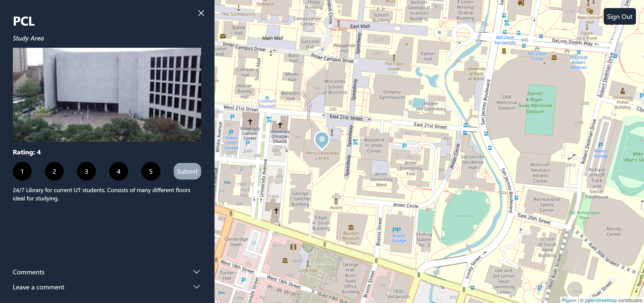Select rating 1 circle
This screenshot has width=644, height=303.
(22, 171)
